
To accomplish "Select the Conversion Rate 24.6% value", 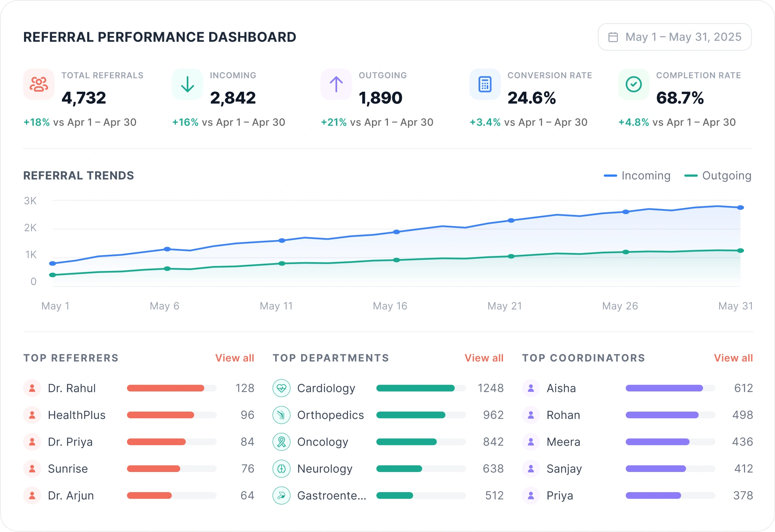I will [532, 98].
